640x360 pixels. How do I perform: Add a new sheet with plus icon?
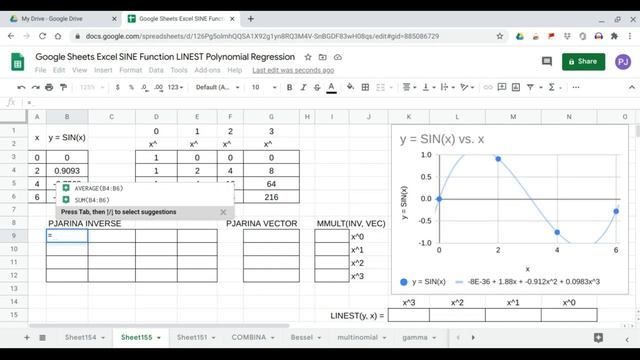27,338
